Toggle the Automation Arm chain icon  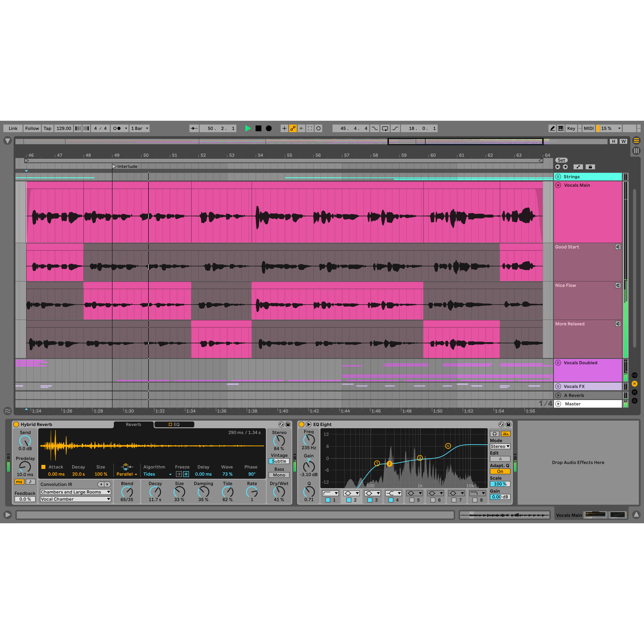[x=293, y=128]
